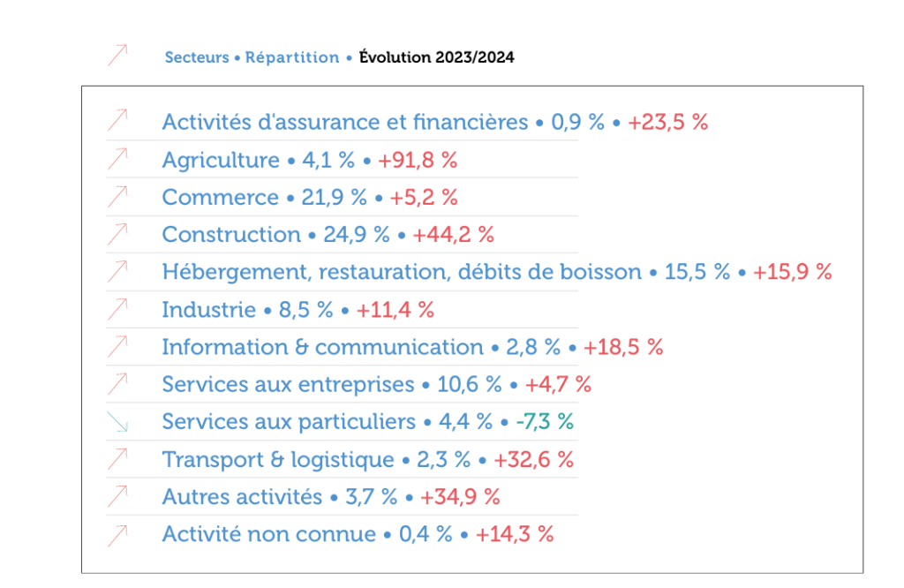Click the downward green arrow for Services aux particuliers
The height and width of the screenshot is (588, 904).
click(x=117, y=422)
